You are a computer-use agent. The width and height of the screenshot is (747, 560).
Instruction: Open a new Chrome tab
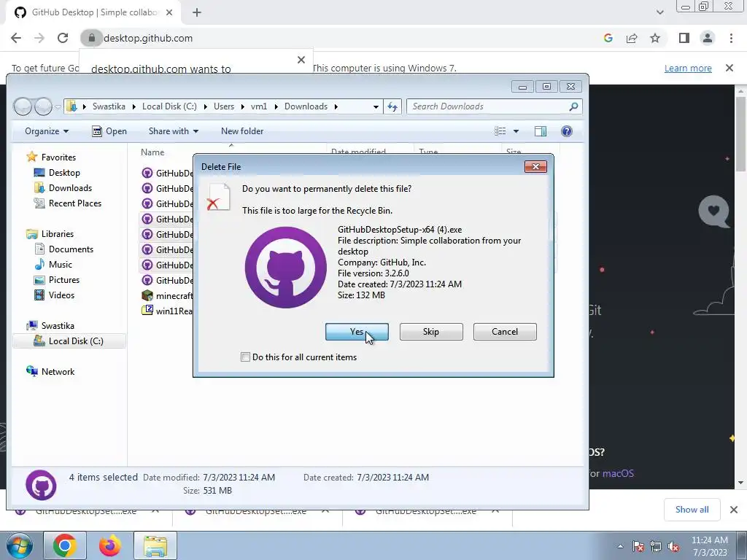click(197, 13)
